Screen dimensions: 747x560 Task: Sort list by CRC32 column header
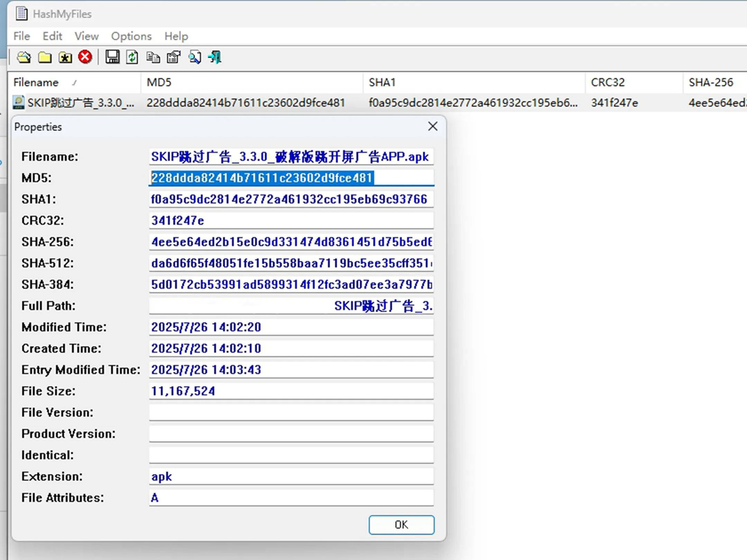point(634,82)
